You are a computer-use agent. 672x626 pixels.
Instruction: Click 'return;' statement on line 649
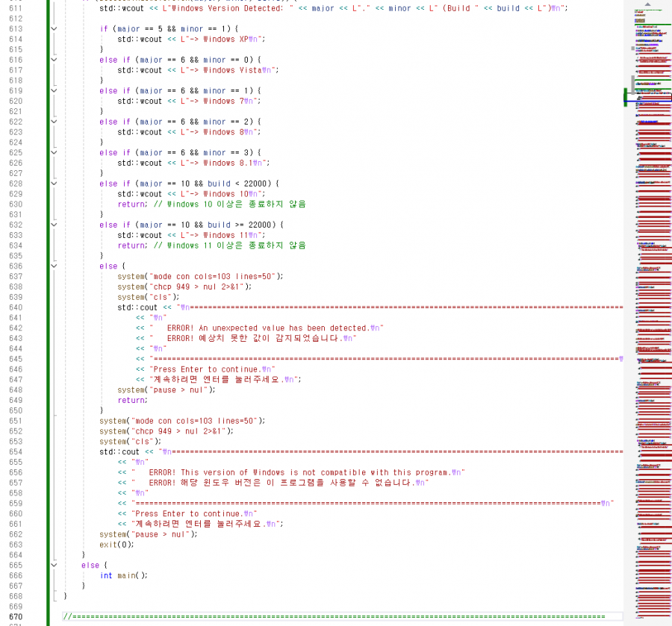[x=132, y=400]
